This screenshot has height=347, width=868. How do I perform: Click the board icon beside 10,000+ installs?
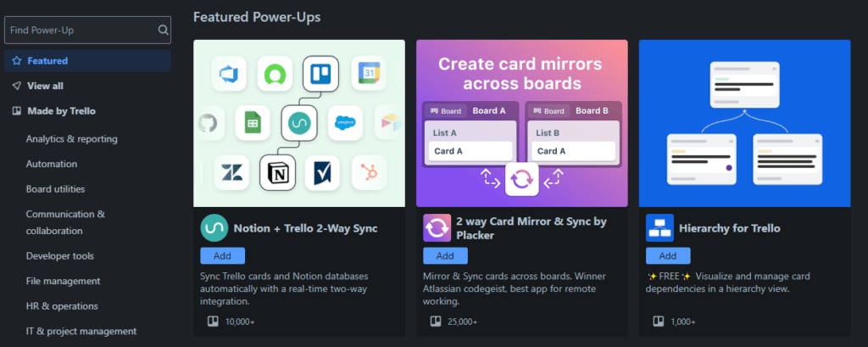point(213,322)
